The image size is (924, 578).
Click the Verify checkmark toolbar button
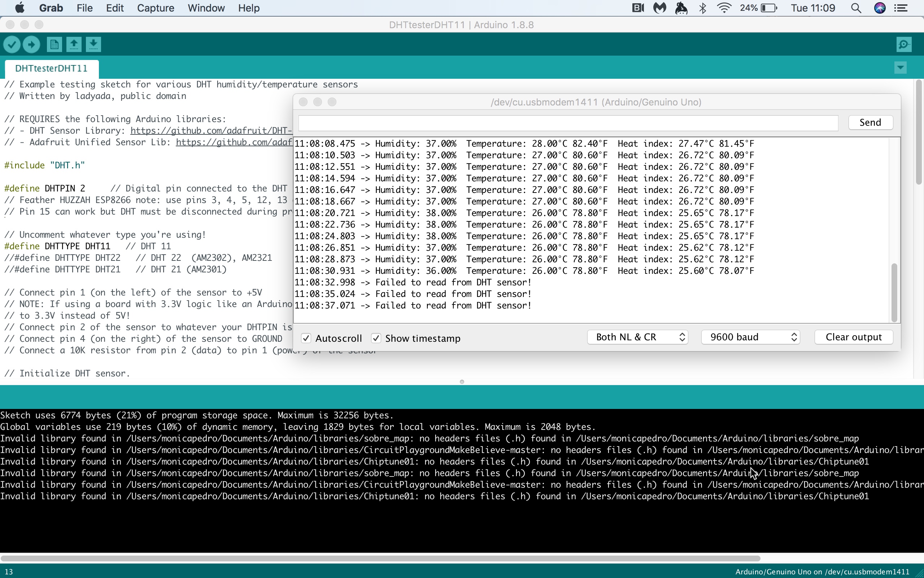tap(12, 44)
